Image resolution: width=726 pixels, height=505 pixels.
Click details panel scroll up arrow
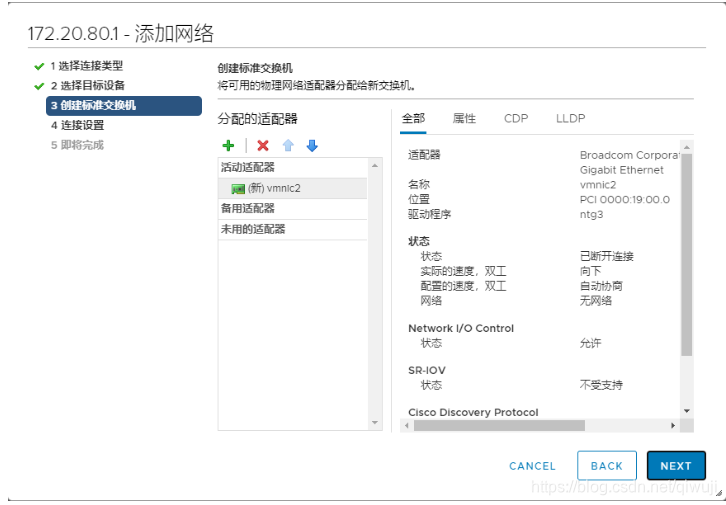click(x=687, y=147)
